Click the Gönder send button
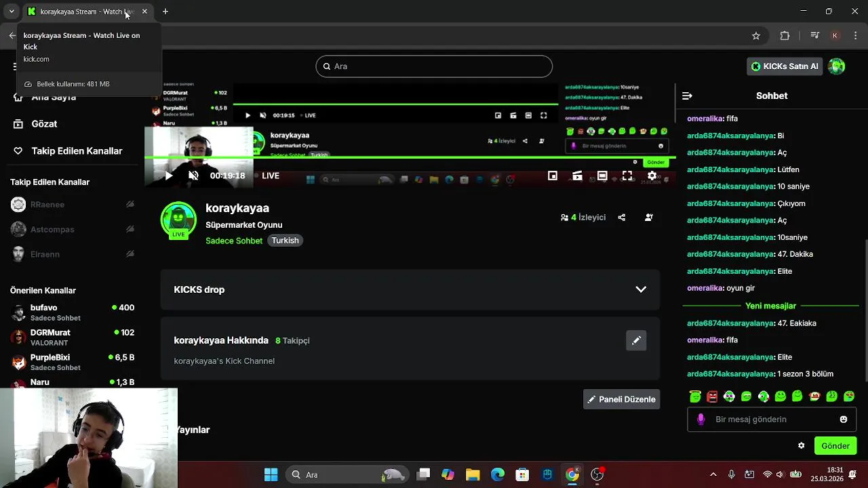Image resolution: width=868 pixels, height=488 pixels. point(835,446)
